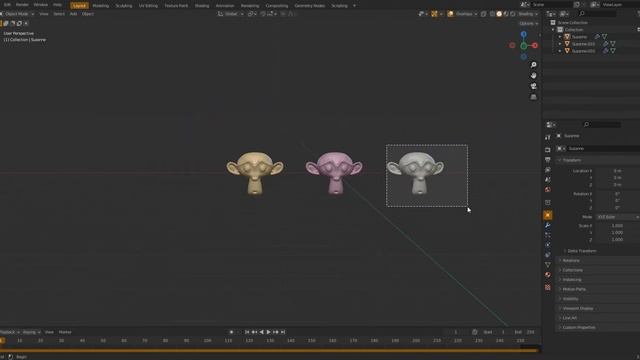Toggle auto keying record button in timeline
Image resolution: width=640 pixels, height=360 pixels.
231,332
